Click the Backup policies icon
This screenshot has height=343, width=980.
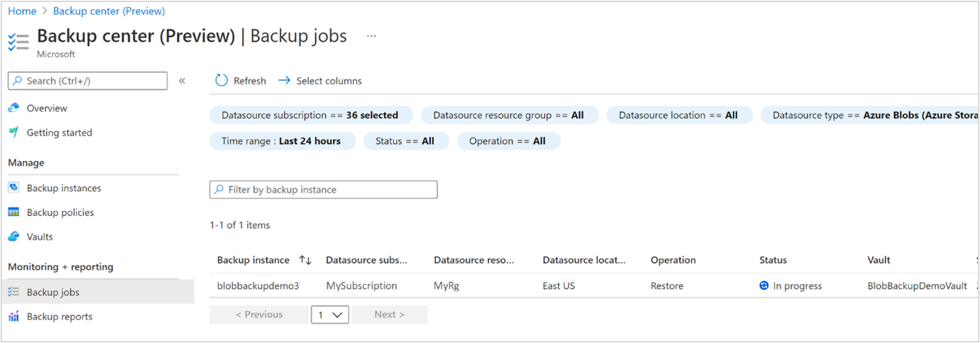(x=13, y=212)
